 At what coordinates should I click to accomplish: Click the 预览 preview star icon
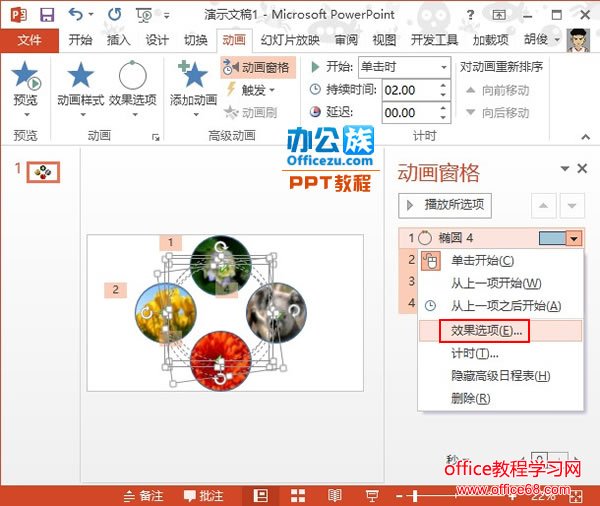[x=26, y=76]
